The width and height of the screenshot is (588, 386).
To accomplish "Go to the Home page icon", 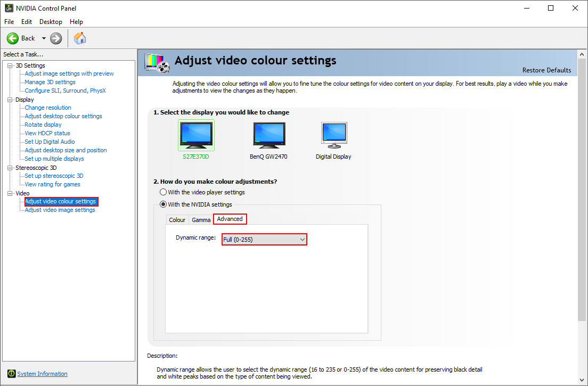I will 80,38.
